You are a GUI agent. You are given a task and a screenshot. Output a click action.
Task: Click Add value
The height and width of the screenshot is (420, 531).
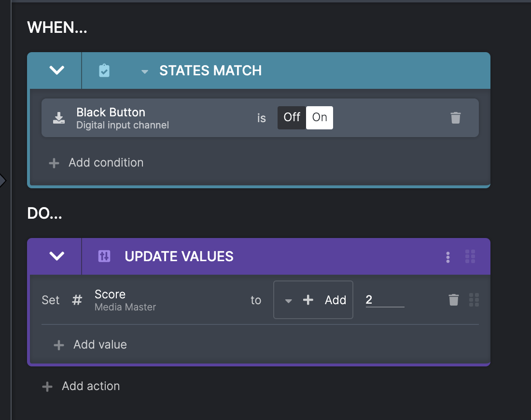pyautogui.click(x=100, y=345)
